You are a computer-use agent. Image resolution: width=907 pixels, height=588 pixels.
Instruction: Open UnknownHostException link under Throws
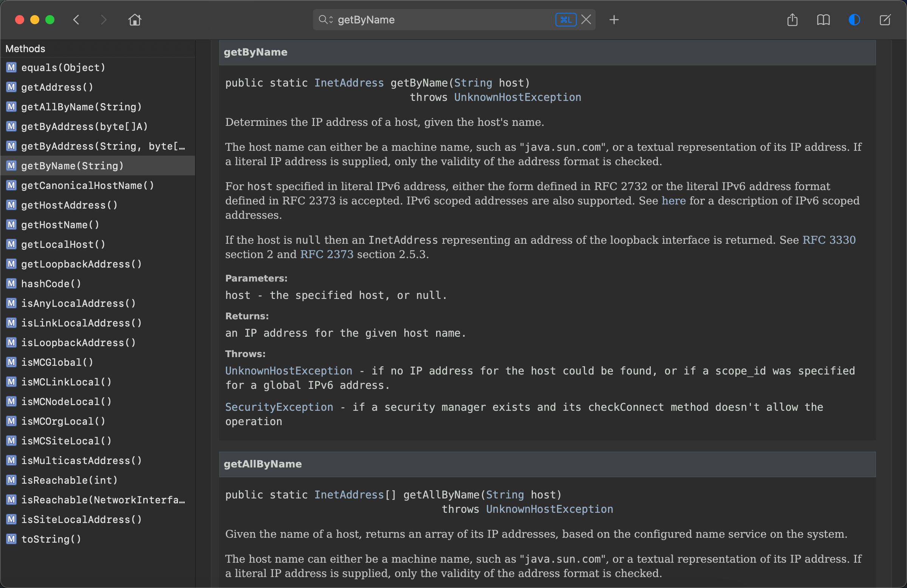288,371
